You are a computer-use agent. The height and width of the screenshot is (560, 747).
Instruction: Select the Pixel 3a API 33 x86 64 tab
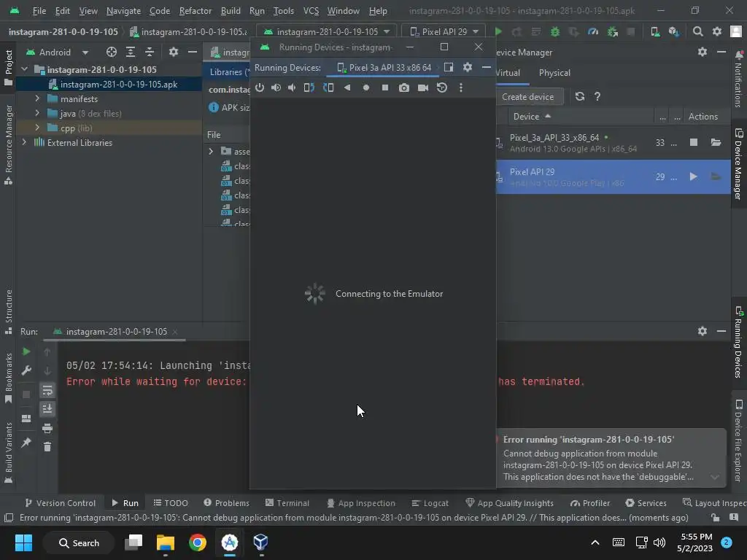384,68
